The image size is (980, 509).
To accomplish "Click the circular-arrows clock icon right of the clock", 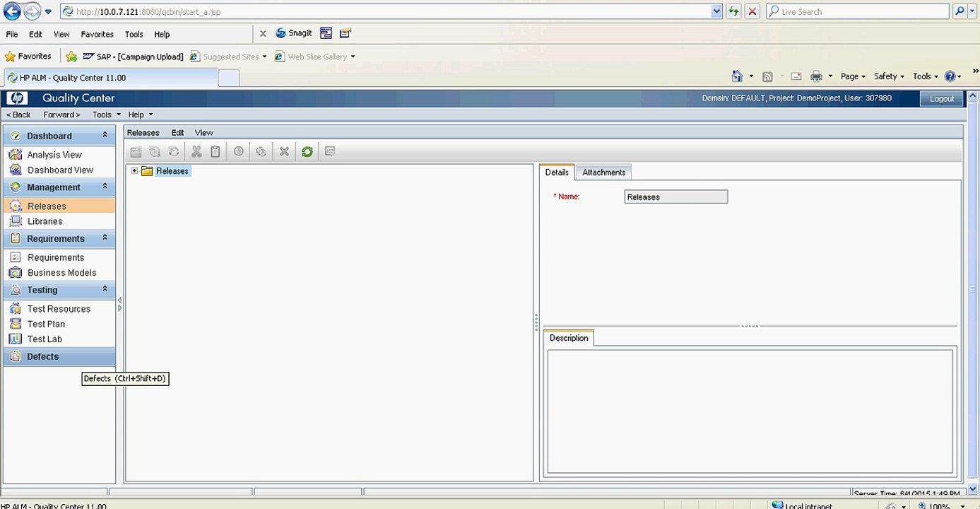I will click(261, 152).
